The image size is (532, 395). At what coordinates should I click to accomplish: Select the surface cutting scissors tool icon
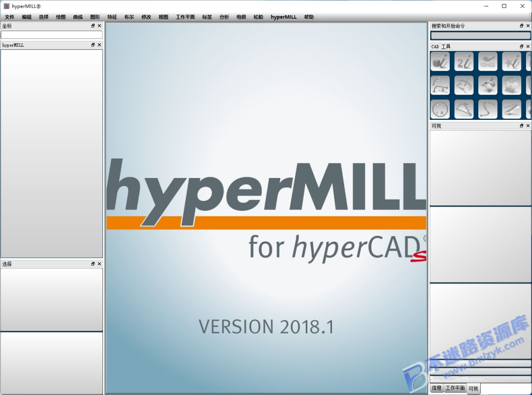pos(488,85)
